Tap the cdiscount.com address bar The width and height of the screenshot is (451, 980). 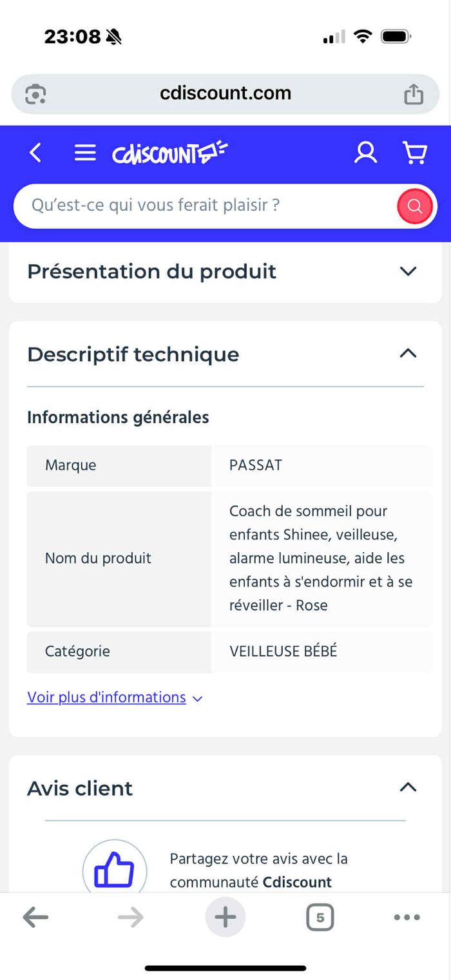tap(225, 94)
